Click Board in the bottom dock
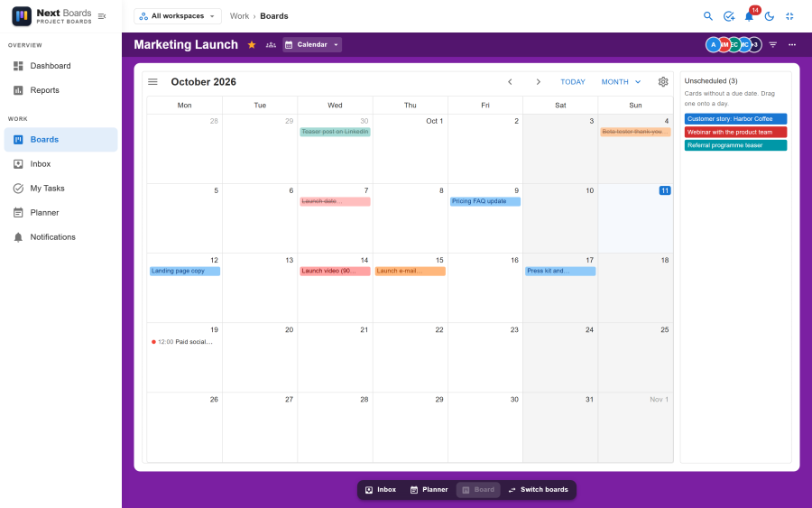 pos(478,490)
